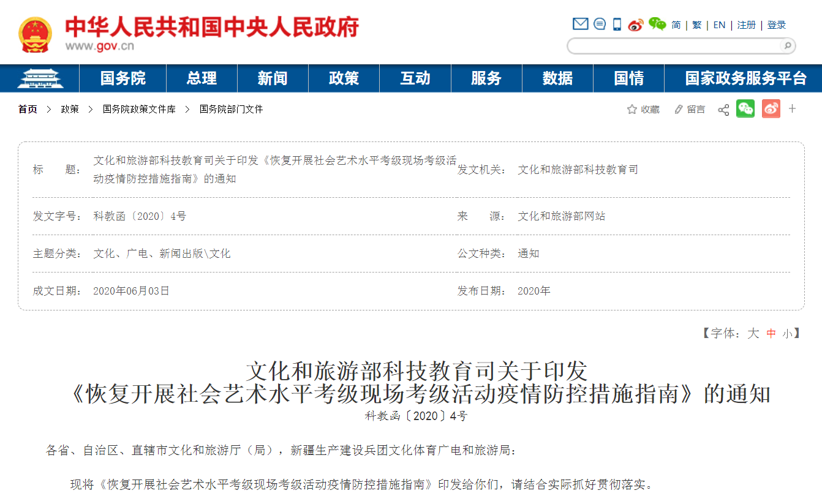Go to 政策 breadcrumb link
822x504 pixels.
tap(70, 109)
